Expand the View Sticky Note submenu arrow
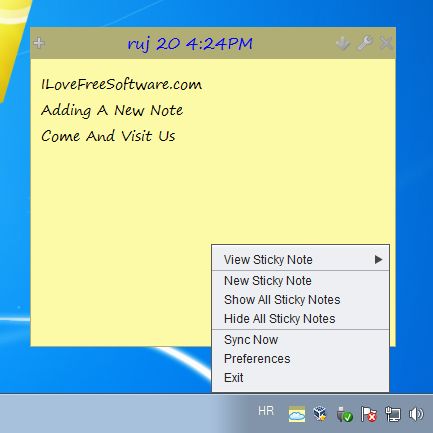Viewport: 433px width, 433px height. [378, 260]
